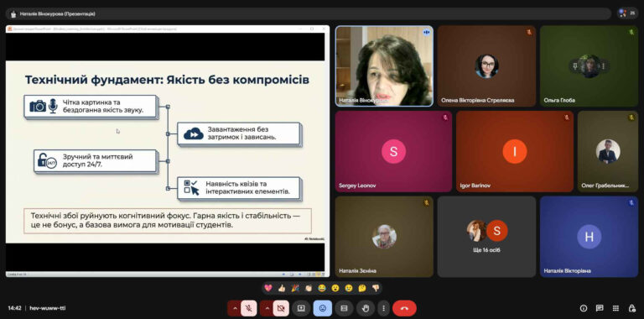The width and height of the screenshot is (644, 319).
Task: Send the thinking face reaction
Action: (362, 288)
